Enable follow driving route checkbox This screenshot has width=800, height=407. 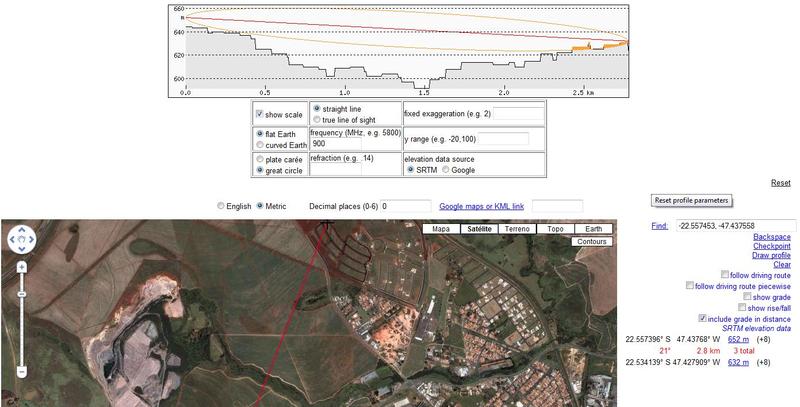pyautogui.click(x=724, y=274)
